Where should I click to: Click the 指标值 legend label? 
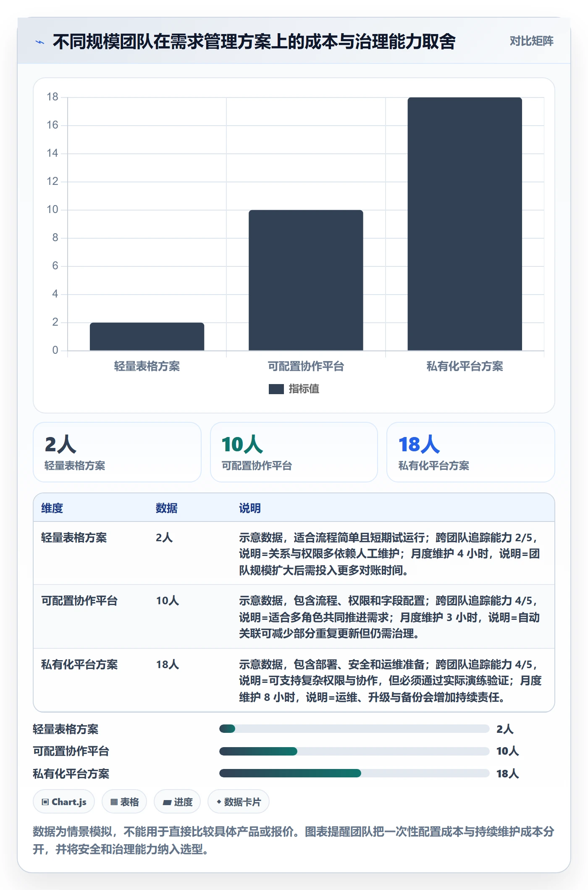[304, 389]
